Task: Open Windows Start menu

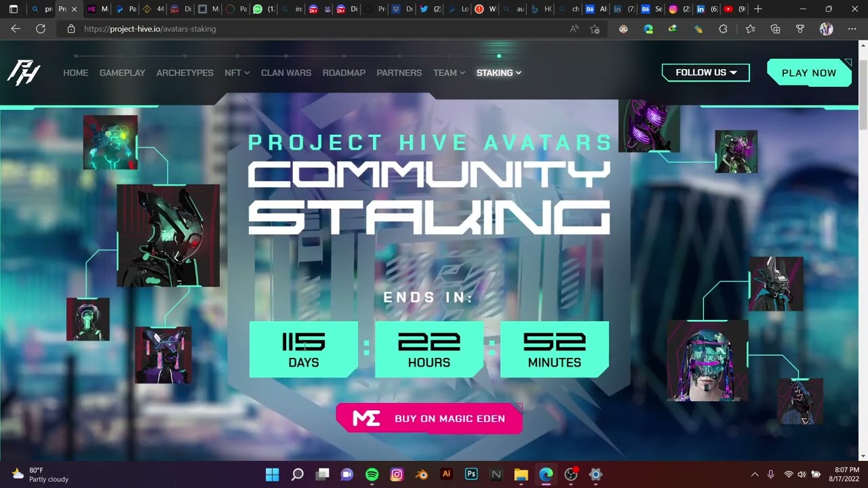Action: click(x=272, y=474)
